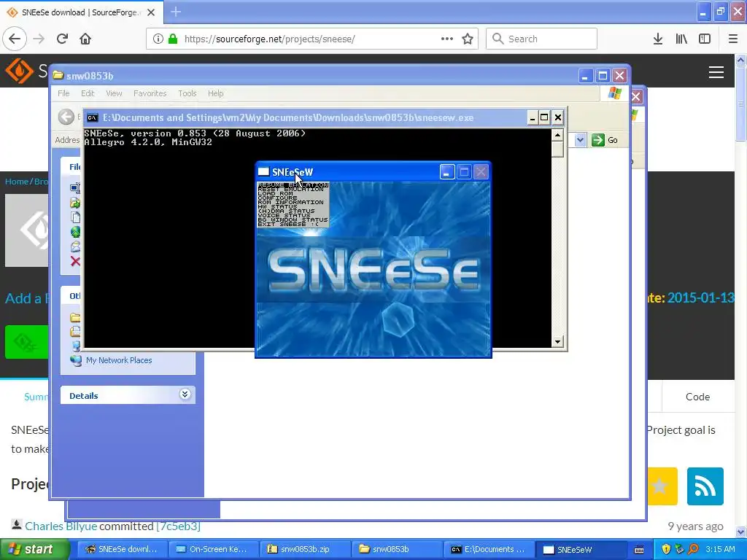Open Edit menu in snw0853b window
The height and width of the screenshot is (560, 747).
point(88,93)
